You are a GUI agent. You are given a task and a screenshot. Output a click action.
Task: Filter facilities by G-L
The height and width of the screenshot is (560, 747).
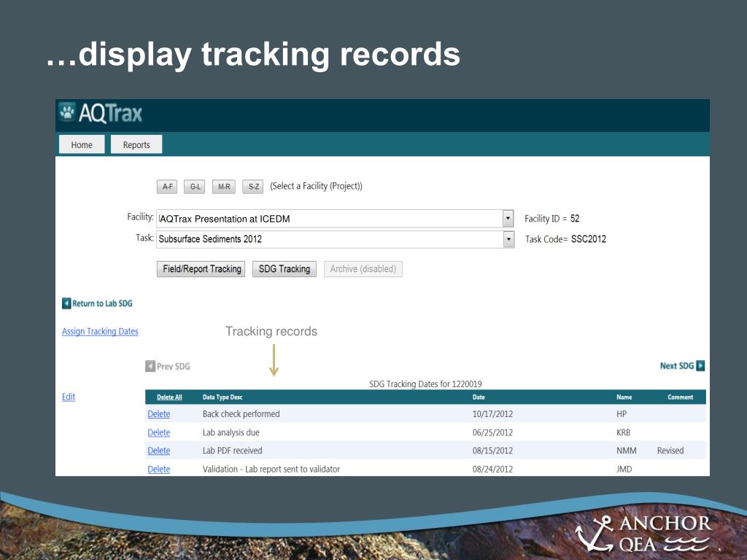pyautogui.click(x=195, y=187)
